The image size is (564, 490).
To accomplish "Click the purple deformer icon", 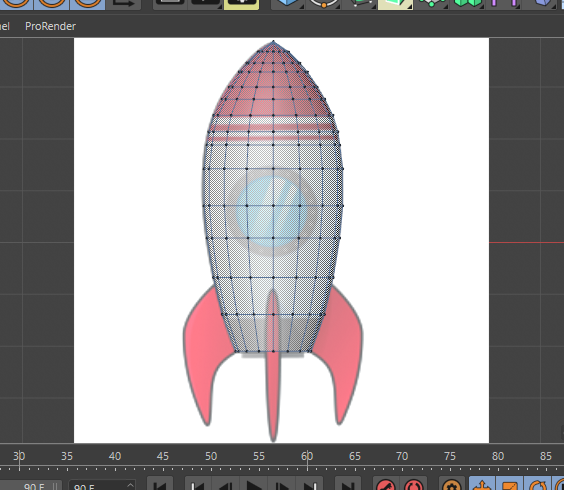I will pyautogui.click(x=504, y=4).
